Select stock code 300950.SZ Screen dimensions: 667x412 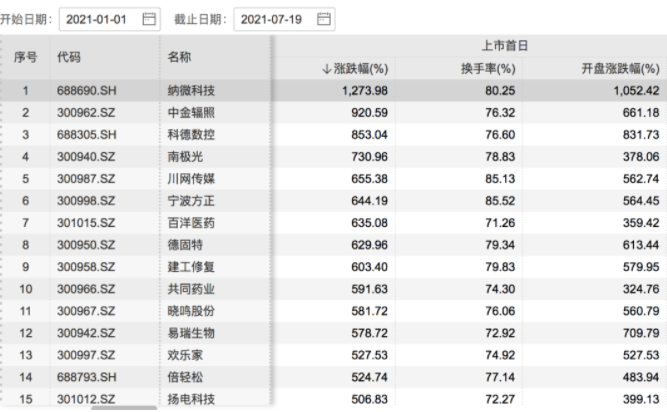[x=86, y=245]
